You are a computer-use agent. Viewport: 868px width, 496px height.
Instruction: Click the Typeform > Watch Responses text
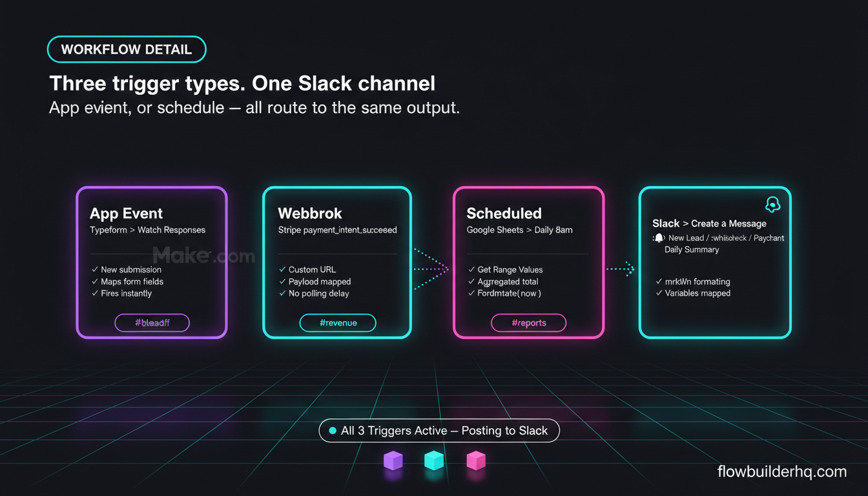click(x=148, y=230)
